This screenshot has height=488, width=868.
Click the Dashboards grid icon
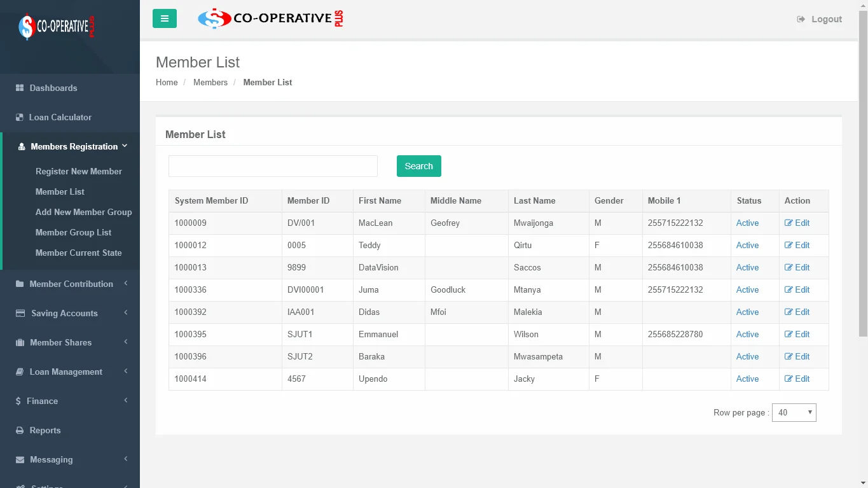(x=20, y=88)
